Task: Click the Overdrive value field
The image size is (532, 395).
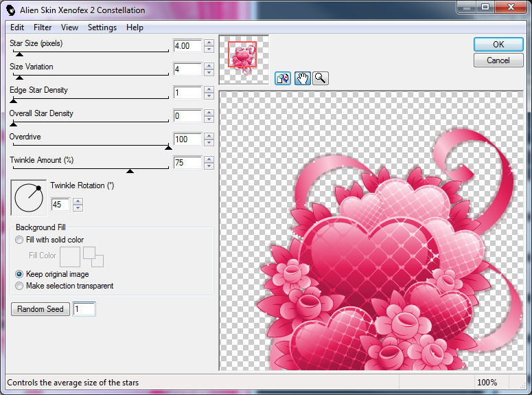Action: 187,139
